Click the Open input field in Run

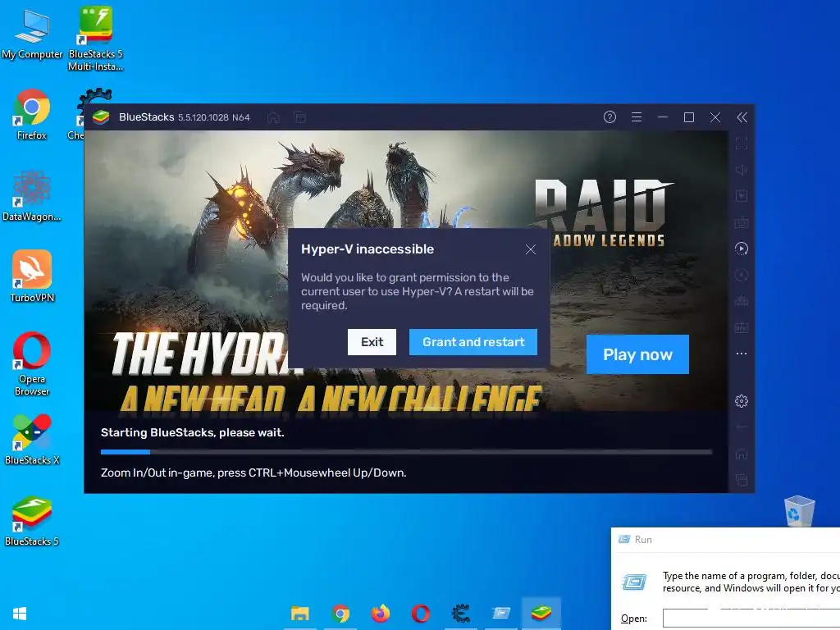(751, 619)
